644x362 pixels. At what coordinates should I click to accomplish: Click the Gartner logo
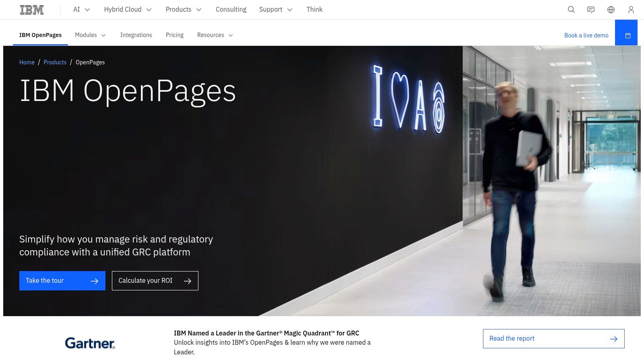(x=90, y=343)
